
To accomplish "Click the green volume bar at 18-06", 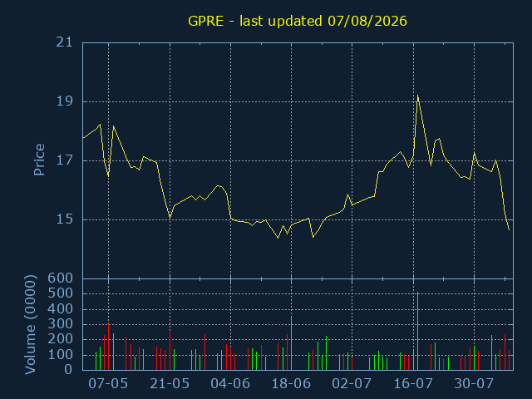I will click(291, 343).
